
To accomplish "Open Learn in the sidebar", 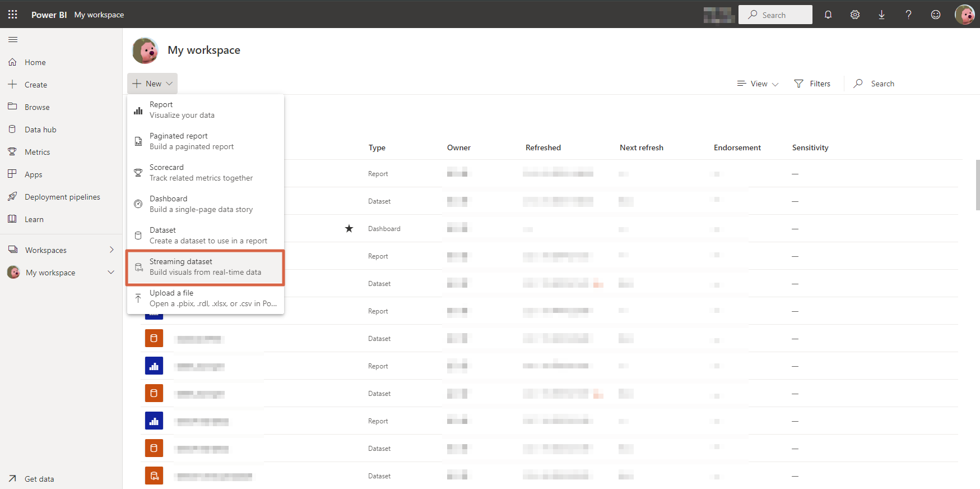I will 61,219.
